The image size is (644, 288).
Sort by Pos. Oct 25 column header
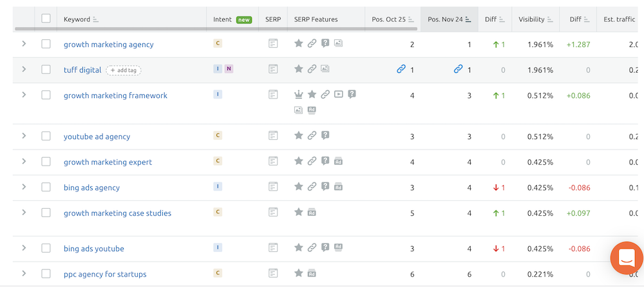click(x=393, y=19)
